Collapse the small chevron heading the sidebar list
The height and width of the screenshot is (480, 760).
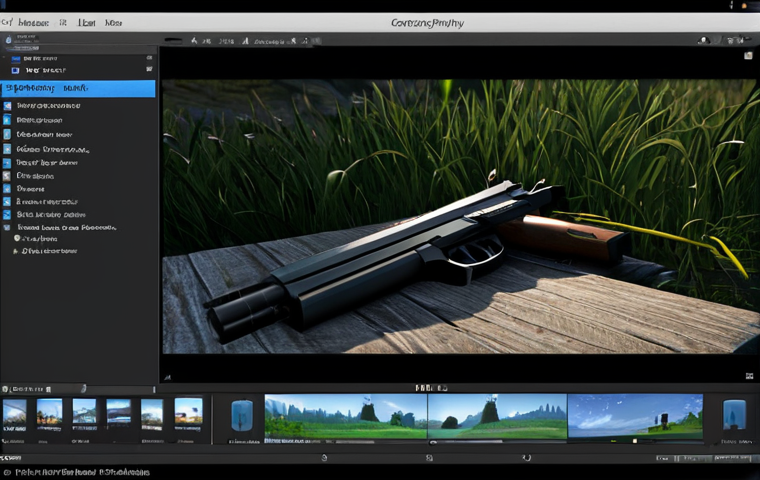4,58
